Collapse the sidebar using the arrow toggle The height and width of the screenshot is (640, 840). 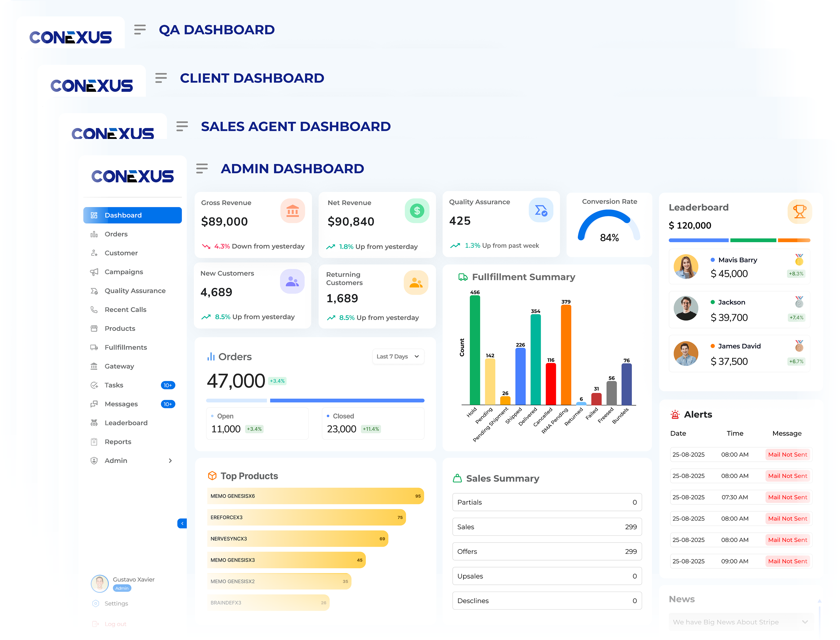coord(182,523)
